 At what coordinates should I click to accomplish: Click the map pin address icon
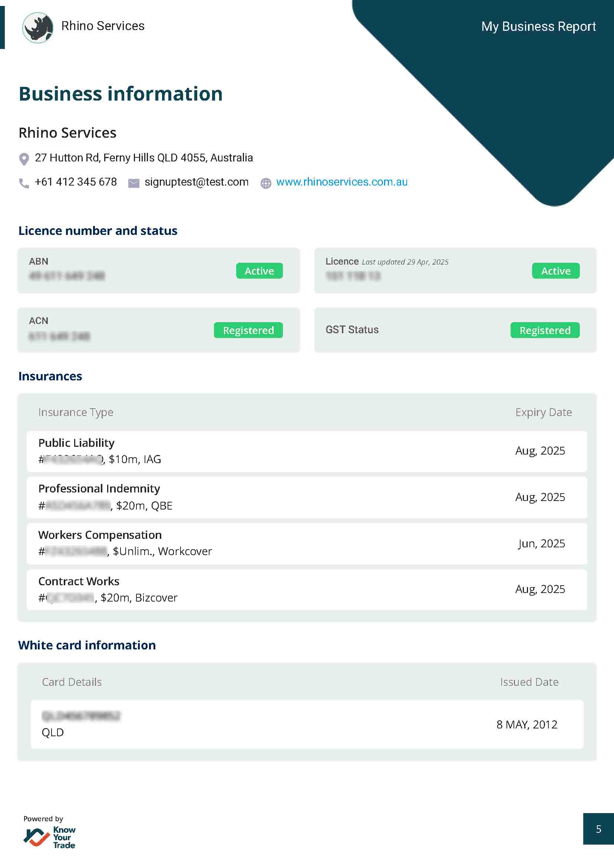24,159
